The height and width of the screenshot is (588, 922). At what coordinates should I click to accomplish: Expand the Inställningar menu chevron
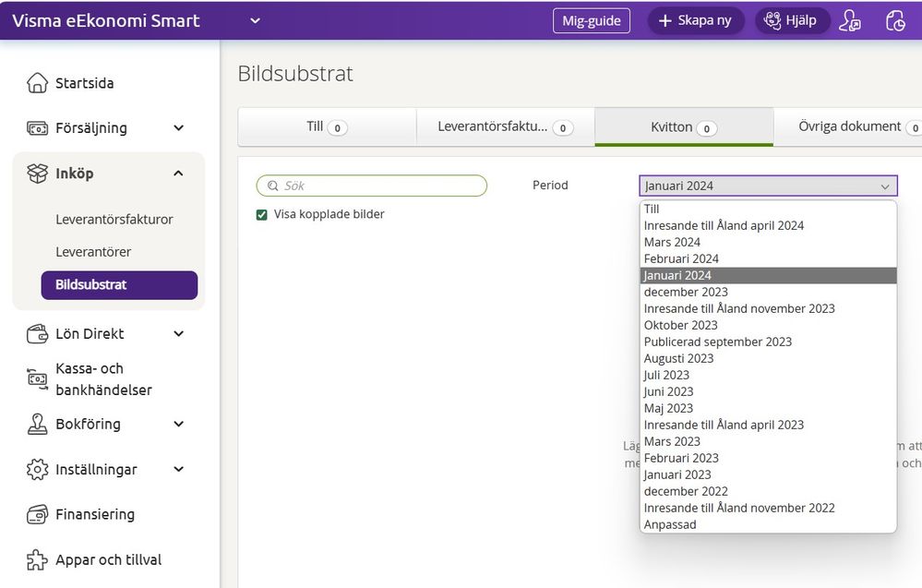click(x=179, y=469)
